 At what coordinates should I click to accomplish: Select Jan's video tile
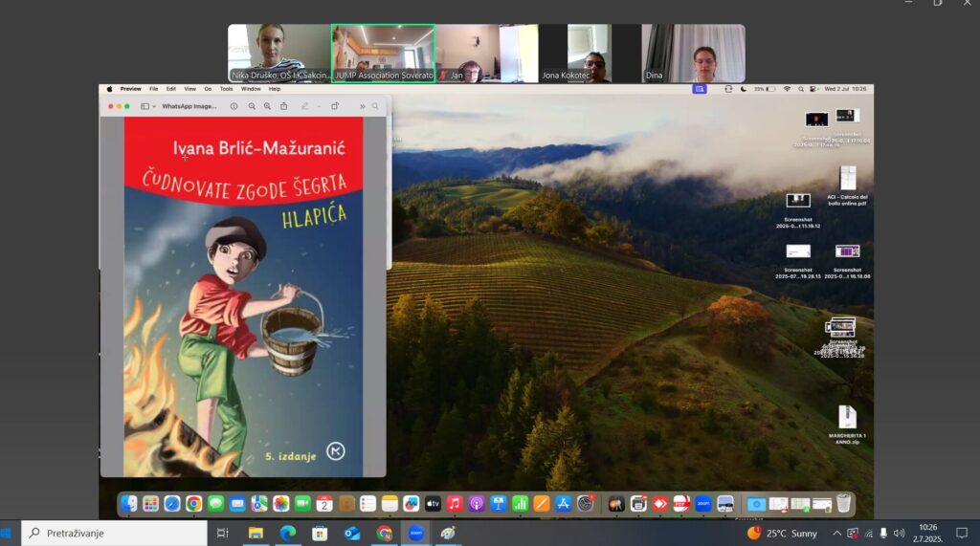[x=487, y=54]
